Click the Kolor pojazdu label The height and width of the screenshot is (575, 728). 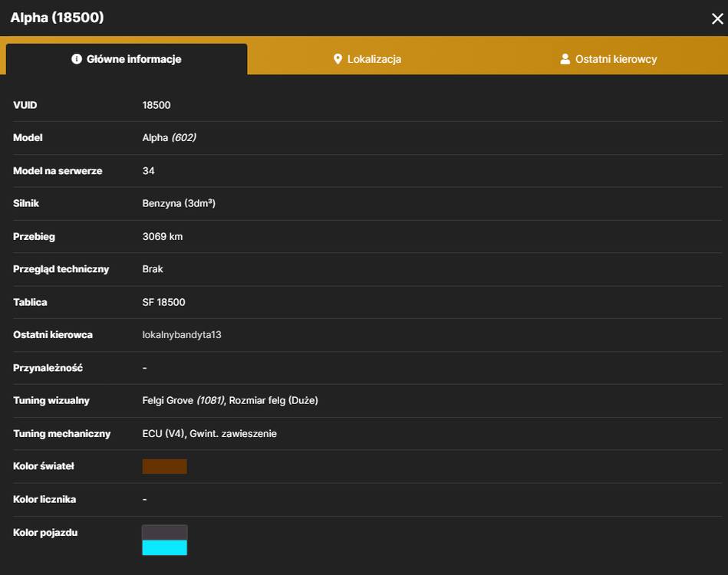pyautogui.click(x=45, y=532)
